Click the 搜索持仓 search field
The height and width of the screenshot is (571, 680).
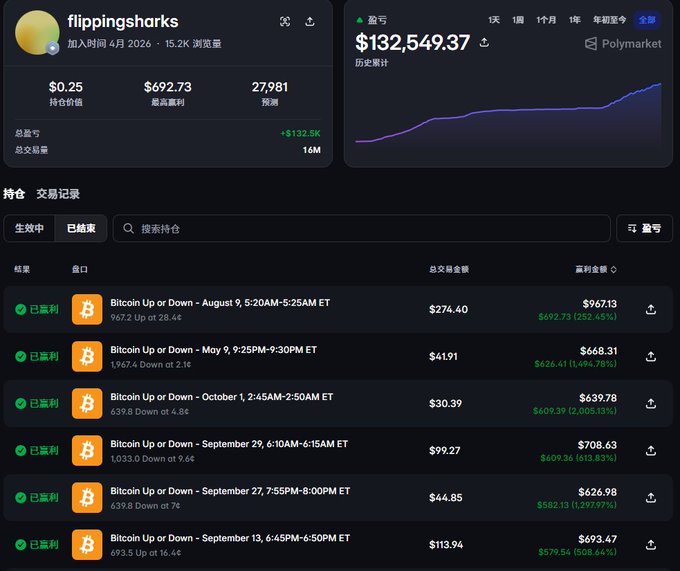pos(361,228)
